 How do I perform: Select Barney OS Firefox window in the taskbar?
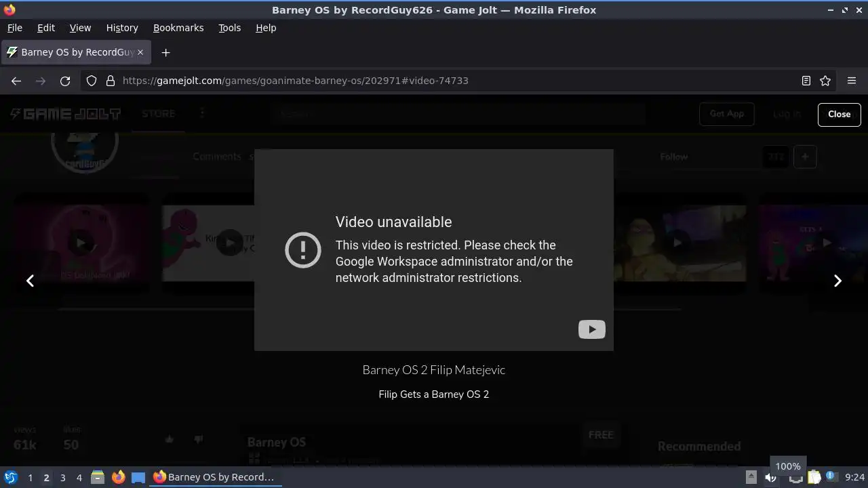tap(214, 477)
